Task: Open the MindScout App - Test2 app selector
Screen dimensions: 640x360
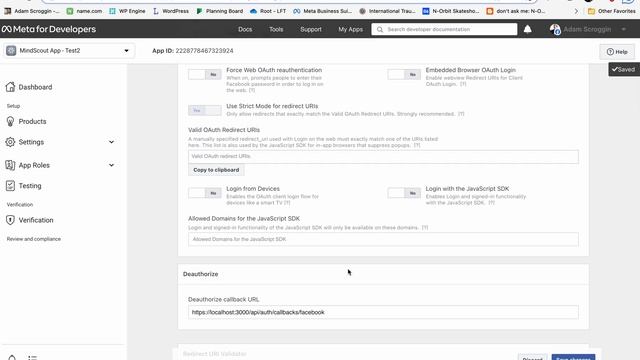Action: (x=69, y=51)
